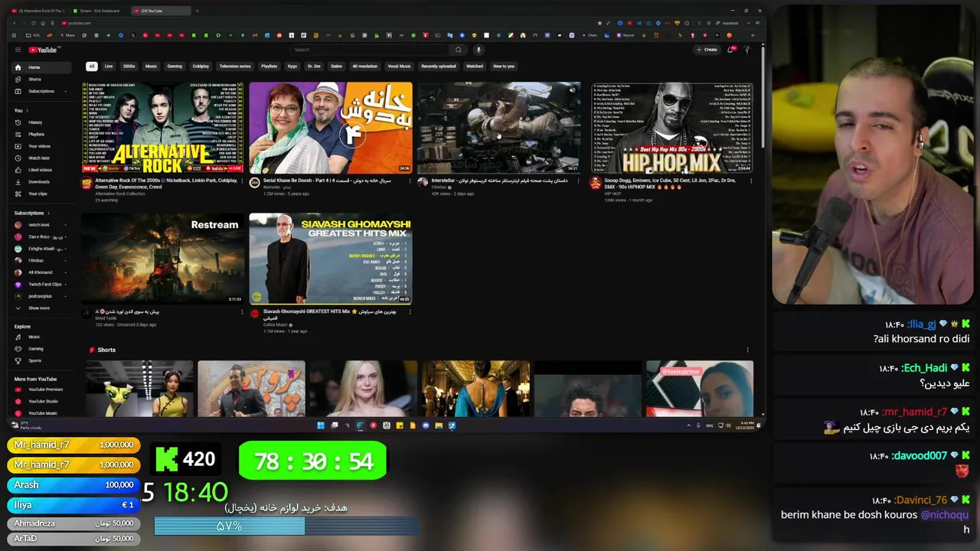Open Restream video thumbnail
The image size is (980, 551).
(162, 259)
